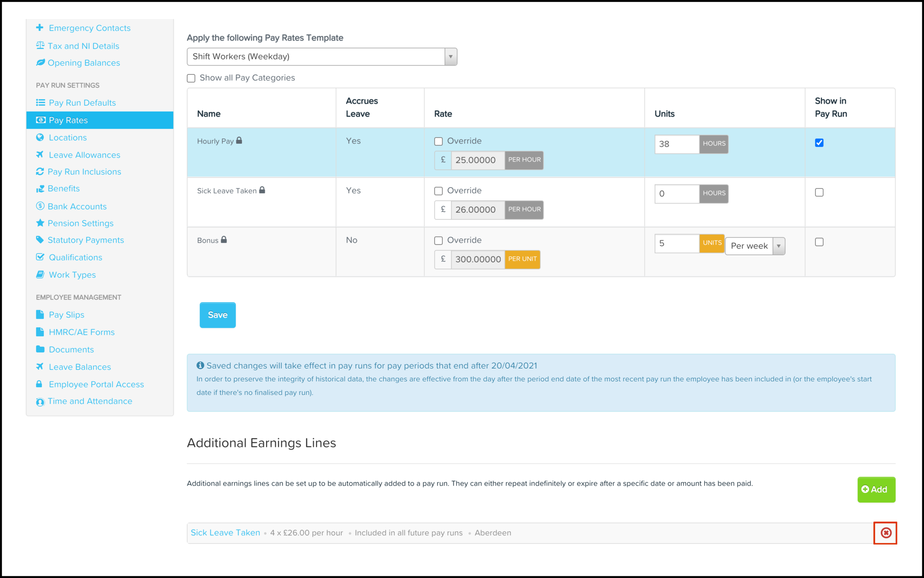Tick the Override checkbox for Hourly Pay
Screen dimensions: 924x578
pyautogui.click(x=438, y=141)
